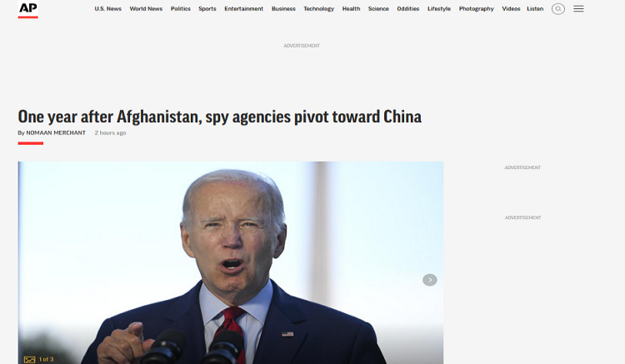
Task: Open the hamburger menu icon
Action: pyautogui.click(x=578, y=9)
